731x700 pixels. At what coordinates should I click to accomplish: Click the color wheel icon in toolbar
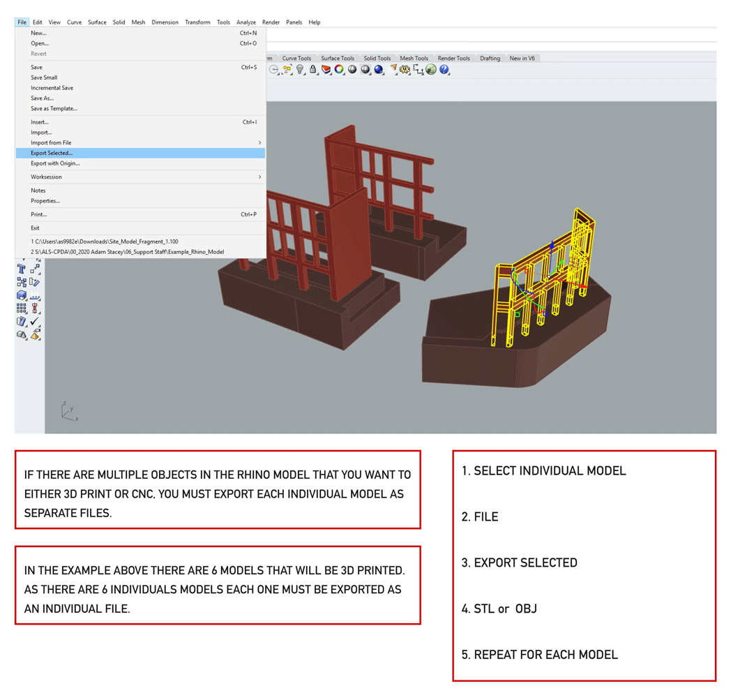point(339,70)
